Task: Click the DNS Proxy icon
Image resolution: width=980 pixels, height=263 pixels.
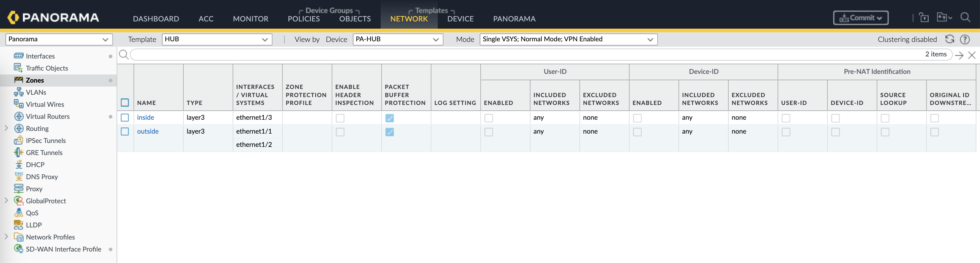Action: [18, 177]
